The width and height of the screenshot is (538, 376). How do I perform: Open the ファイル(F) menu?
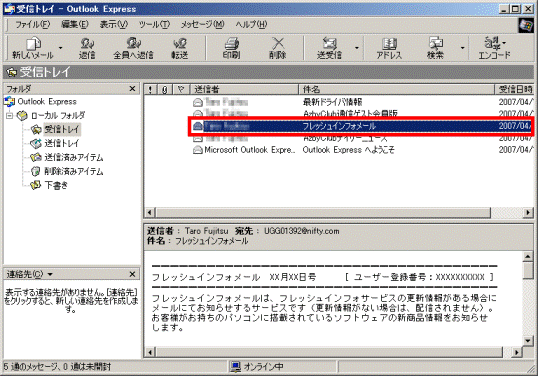[x=33, y=24]
